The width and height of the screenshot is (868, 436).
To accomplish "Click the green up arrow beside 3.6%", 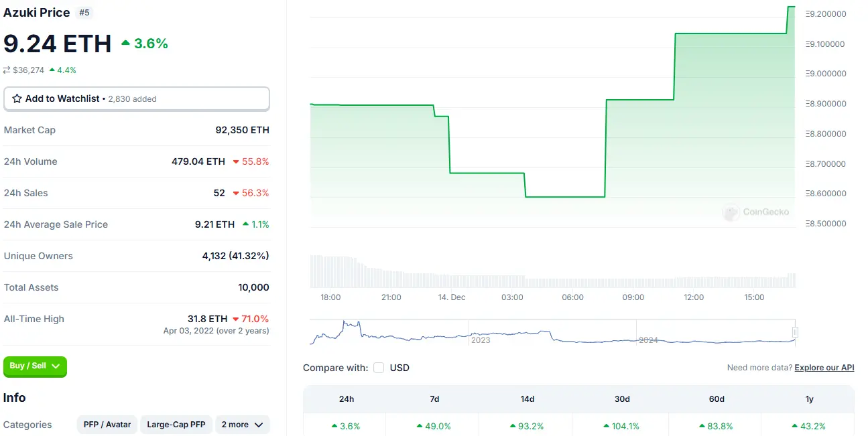I will click(x=125, y=43).
